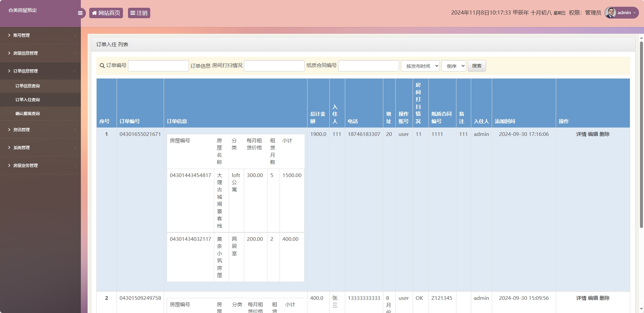Click the home icon on 网站首页 button
The image size is (644, 313).
(x=95, y=13)
